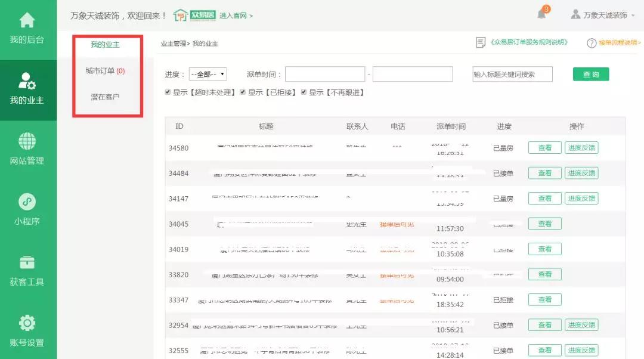This screenshot has width=644, height=359.
Task: Click 进度反馈 for order 34580
Action: pos(581,148)
